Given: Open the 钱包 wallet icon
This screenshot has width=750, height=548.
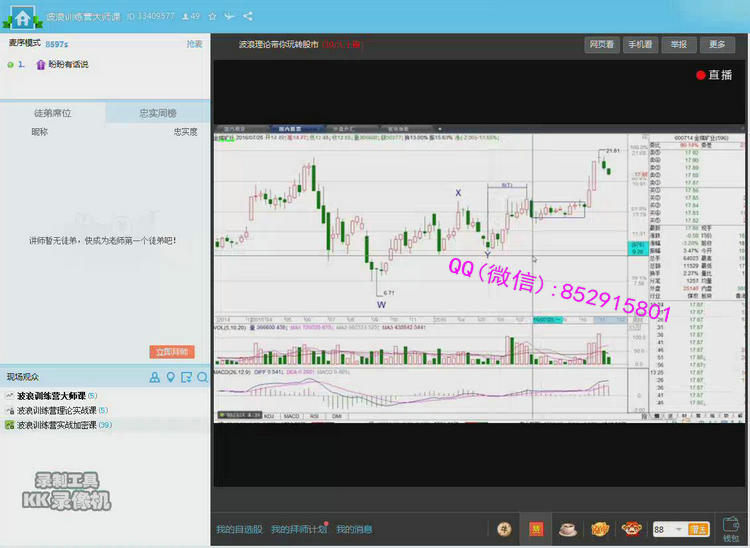Looking at the screenshot, I should (731, 530).
